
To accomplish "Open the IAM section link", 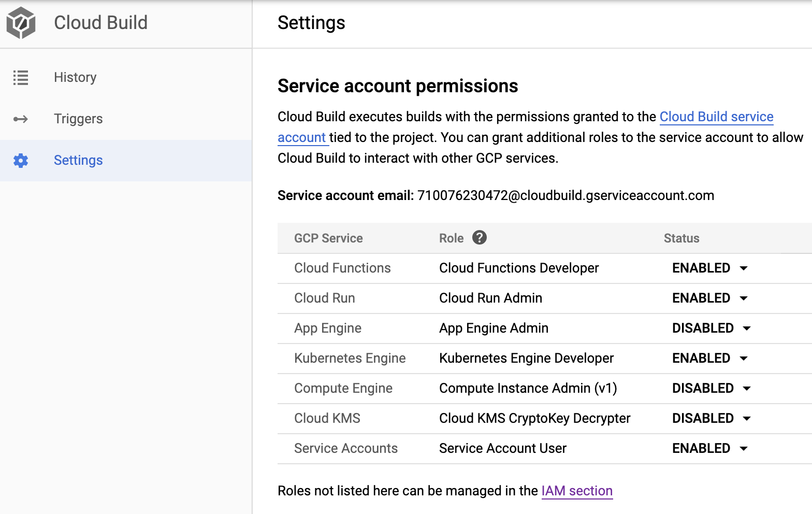I will pos(577,491).
